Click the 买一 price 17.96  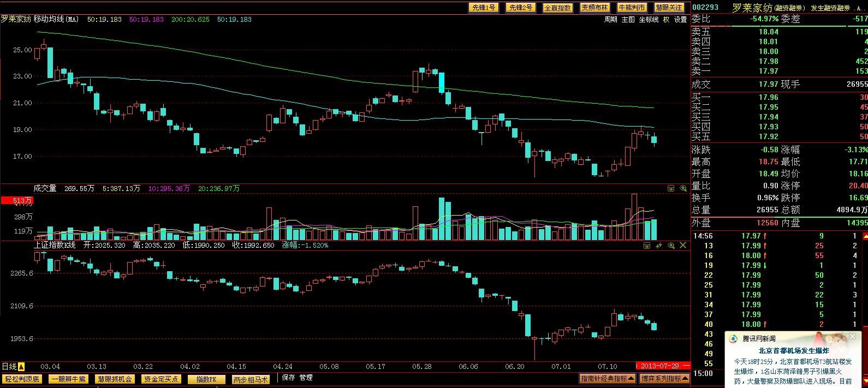coord(769,98)
